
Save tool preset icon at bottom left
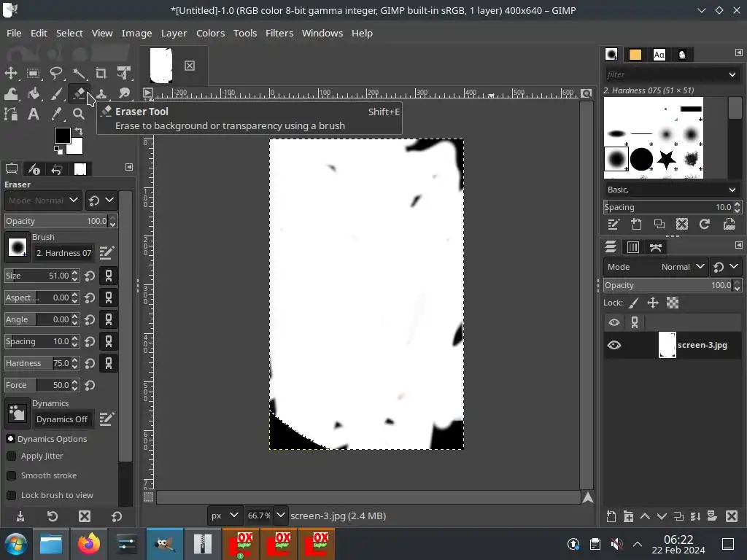[x=20, y=516]
